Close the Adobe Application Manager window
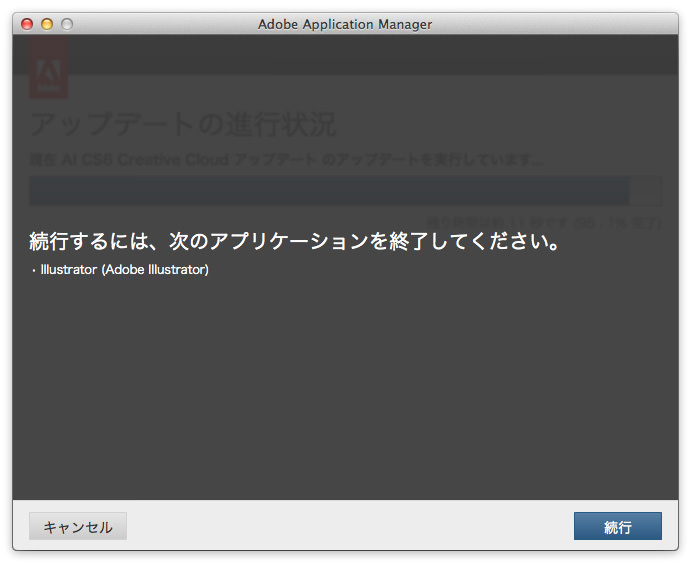691x563 pixels. point(27,24)
